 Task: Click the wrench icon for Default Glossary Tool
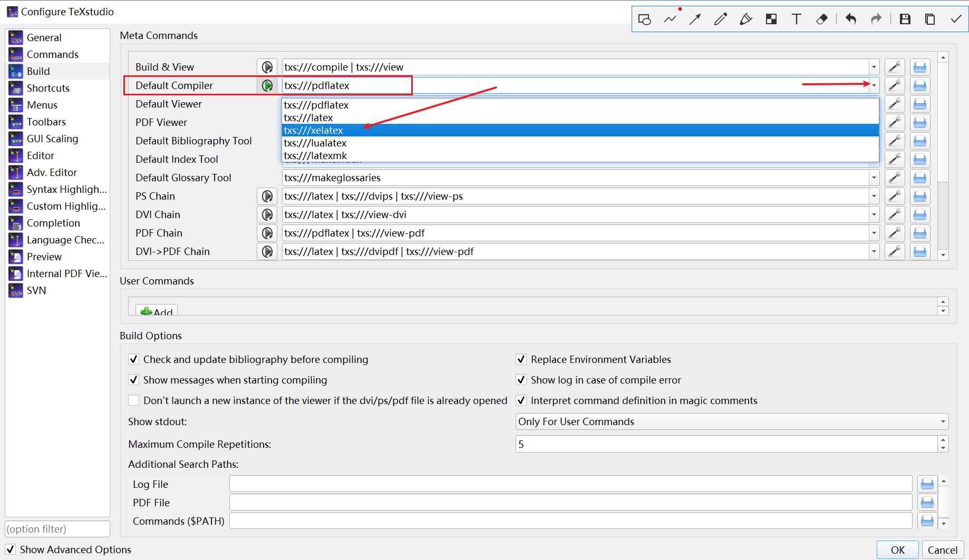[x=895, y=178]
